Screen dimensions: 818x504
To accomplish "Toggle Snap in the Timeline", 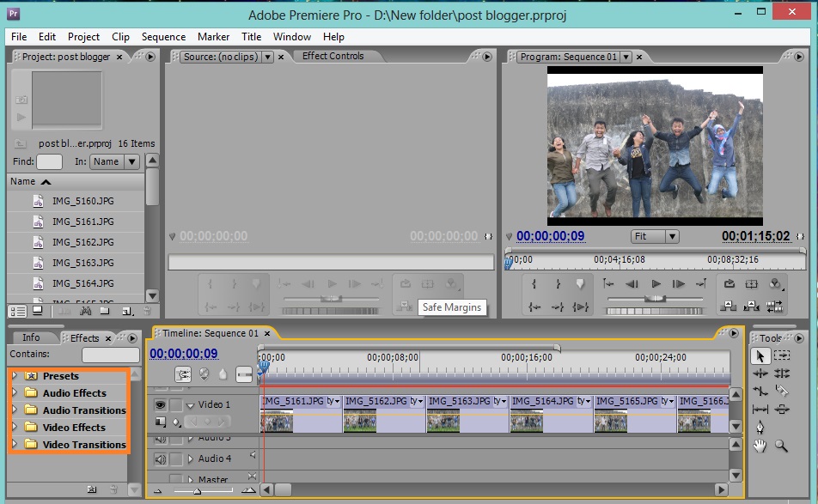I will pyautogui.click(x=183, y=374).
